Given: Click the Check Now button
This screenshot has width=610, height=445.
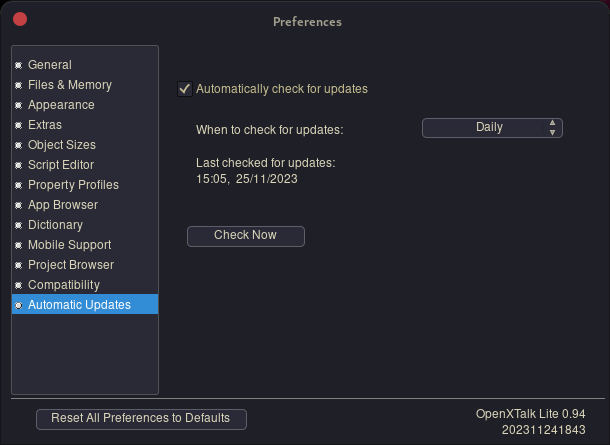Looking at the screenshot, I should (246, 236).
